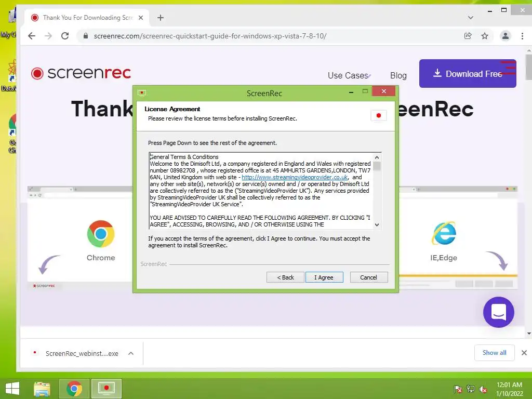This screenshot has height=399, width=532.
Task: Open File Explorer from the taskbar
Action: coord(42,389)
